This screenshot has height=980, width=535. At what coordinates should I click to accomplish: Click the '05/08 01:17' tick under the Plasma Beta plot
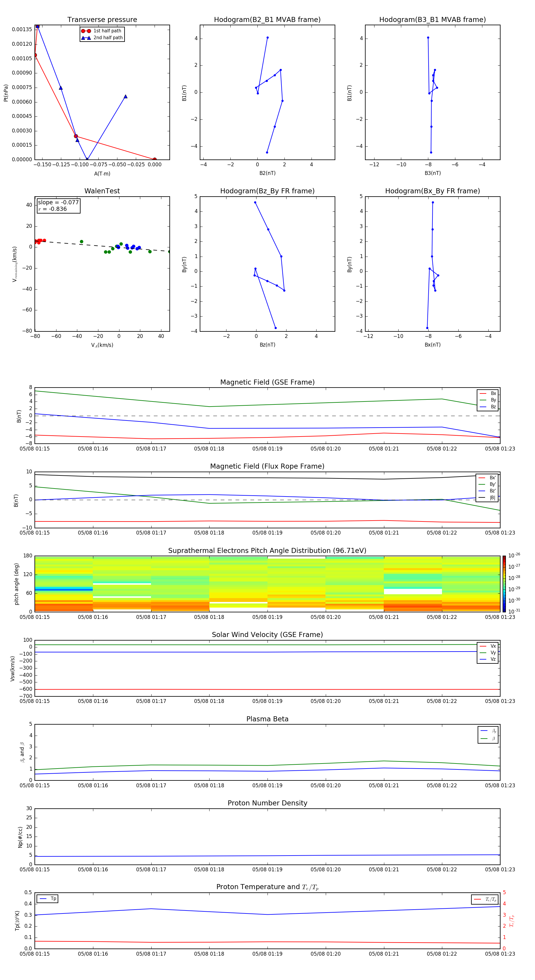click(x=151, y=785)
